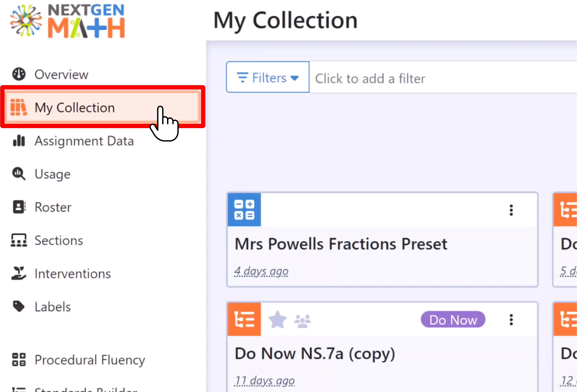This screenshot has height=392, width=577.
Task: Open the Sections classroom icon
Action: pyautogui.click(x=19, y=240)
